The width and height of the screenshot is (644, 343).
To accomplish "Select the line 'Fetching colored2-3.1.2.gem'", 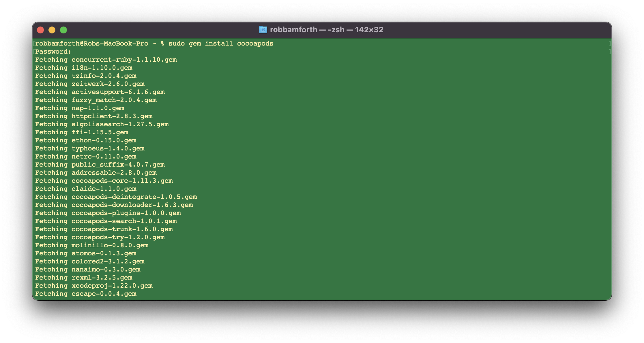I will [x=90, y=261].
